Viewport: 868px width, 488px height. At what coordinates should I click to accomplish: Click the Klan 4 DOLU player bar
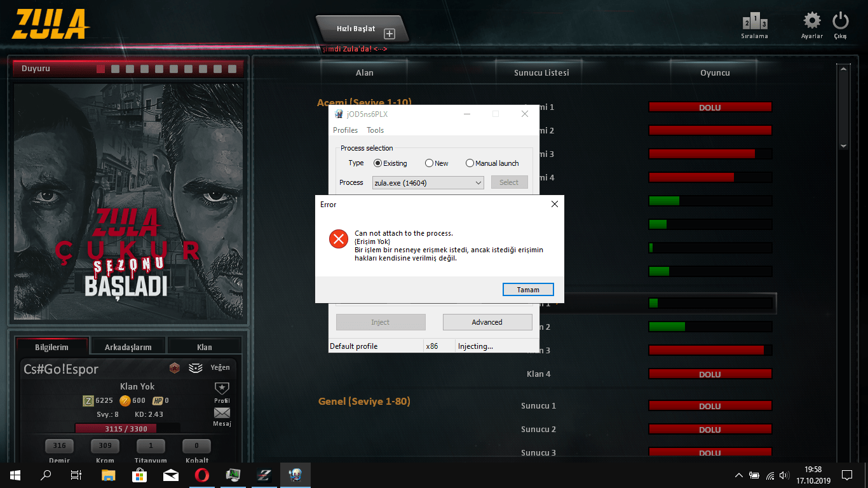[710, 374]
